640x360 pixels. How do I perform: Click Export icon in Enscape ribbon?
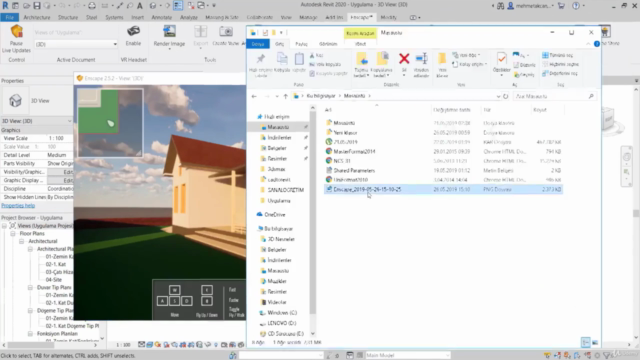[200, 32]
